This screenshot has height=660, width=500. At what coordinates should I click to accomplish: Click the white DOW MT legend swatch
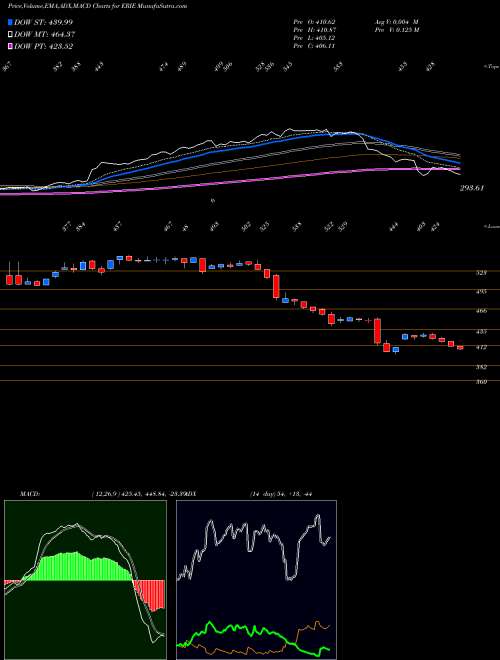pos(11,35)
